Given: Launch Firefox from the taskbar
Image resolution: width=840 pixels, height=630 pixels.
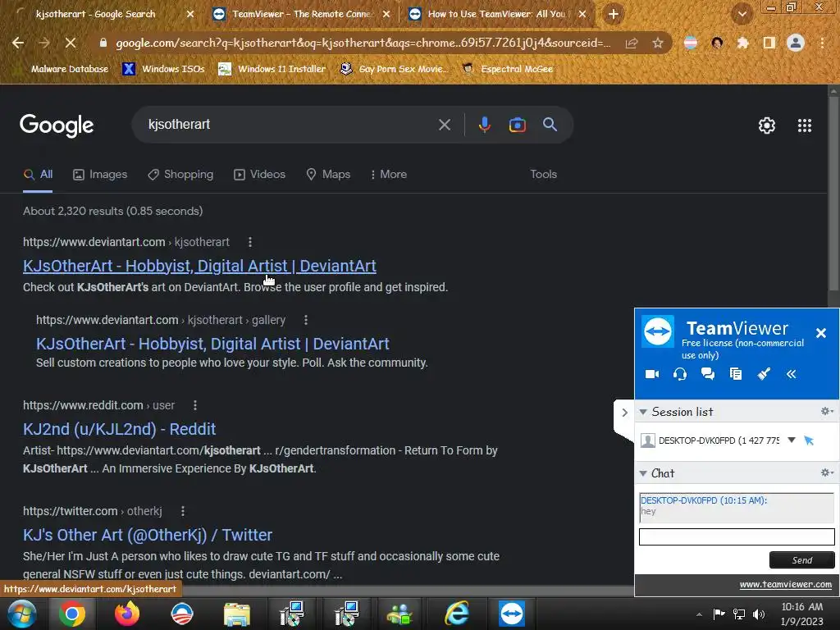Looking at the screenshot, I should tap(127, 614).
